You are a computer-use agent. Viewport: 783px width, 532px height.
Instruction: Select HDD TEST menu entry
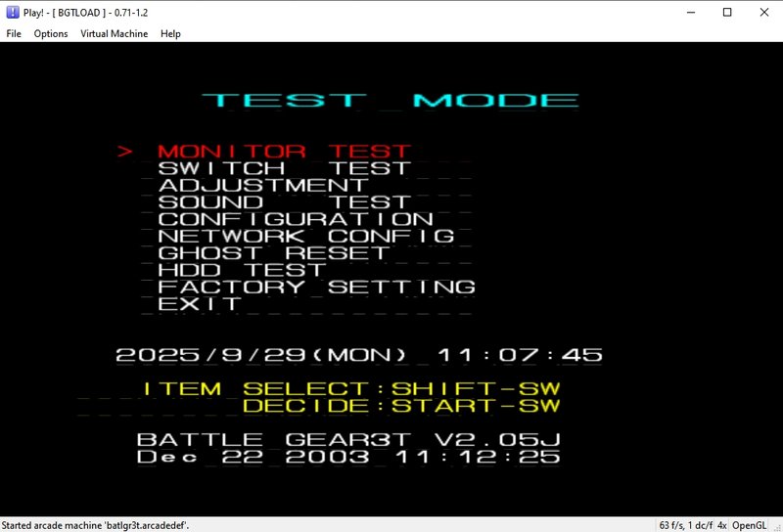point(242,270)
